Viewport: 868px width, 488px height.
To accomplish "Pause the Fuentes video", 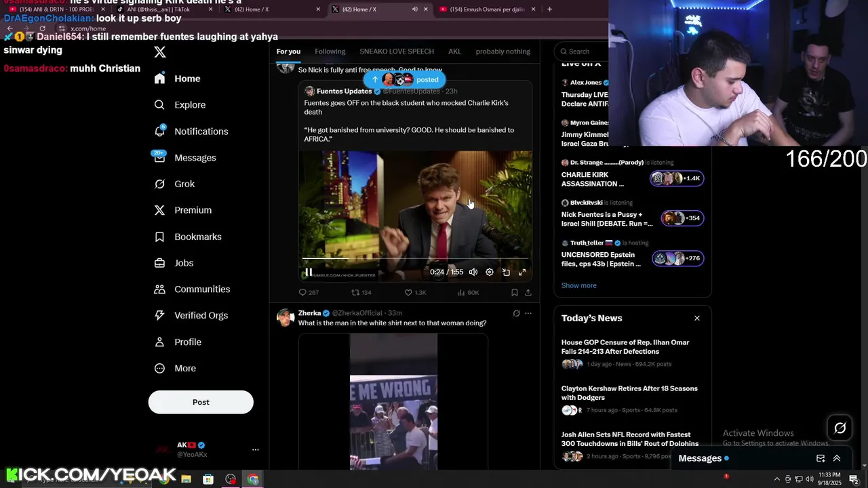I will [x=309, y=272].
